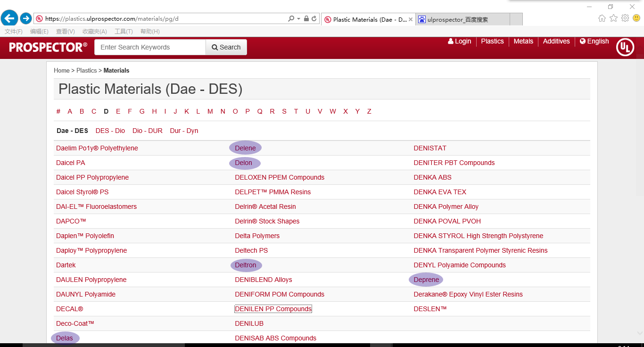Open DENYL Polyamide Compounds link
The width and height of the screenshot is (644, 347).
click(x=460, y=265)
